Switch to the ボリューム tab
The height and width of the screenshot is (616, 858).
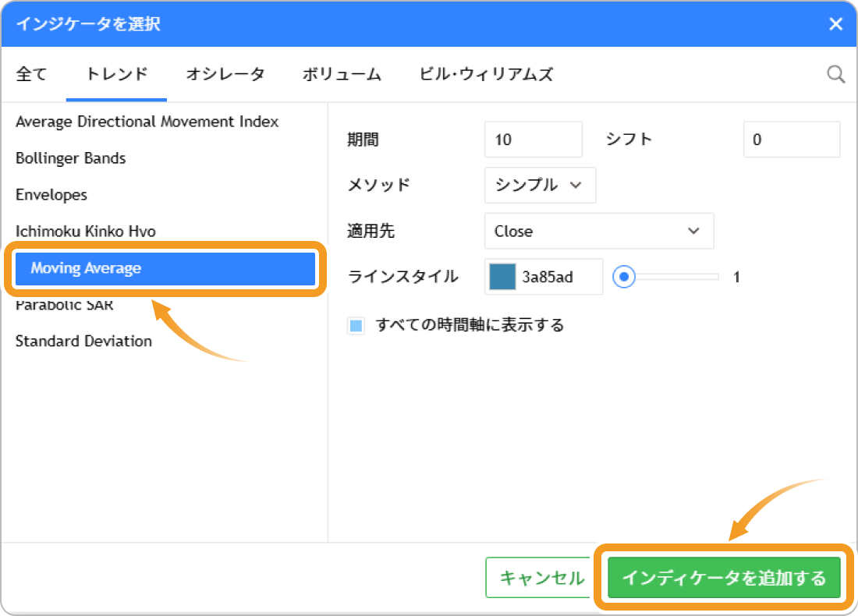pos(342,74)
